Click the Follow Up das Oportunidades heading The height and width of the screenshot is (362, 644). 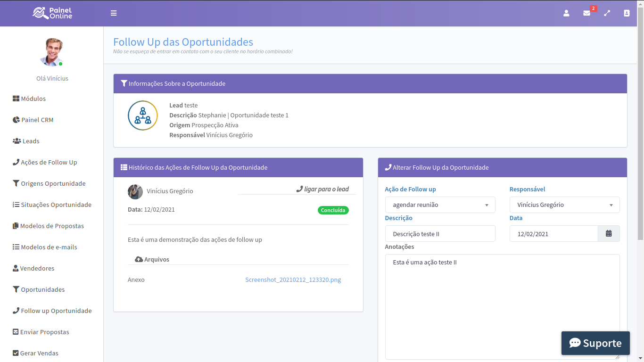click(183, 42)
